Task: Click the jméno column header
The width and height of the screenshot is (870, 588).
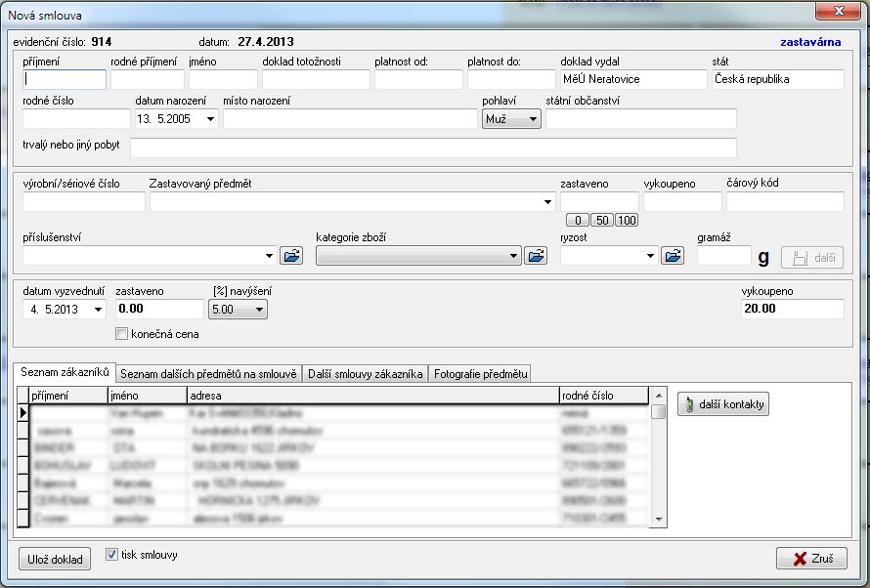Action: 148,396
